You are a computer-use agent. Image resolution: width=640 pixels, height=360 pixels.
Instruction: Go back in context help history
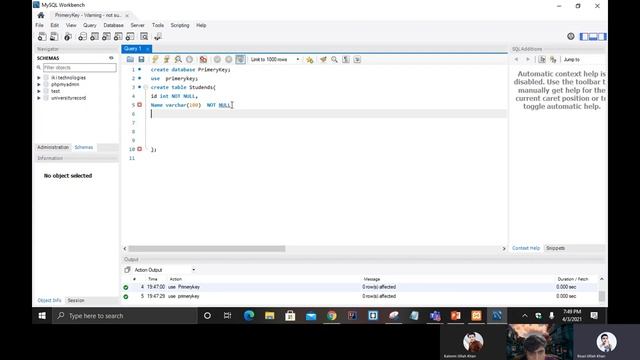click(x=516, y=60)
